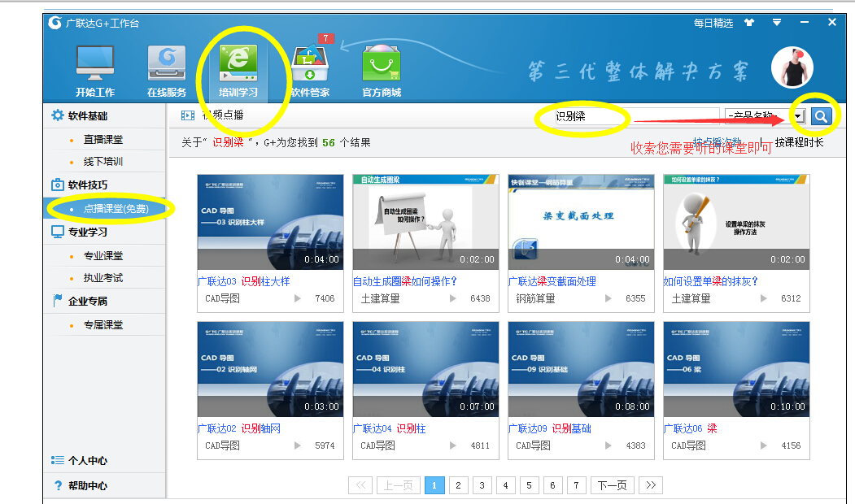This screenshot has height=504, width=855.
Task: Click play icon beside count 6355
Action: click(609, 298)
